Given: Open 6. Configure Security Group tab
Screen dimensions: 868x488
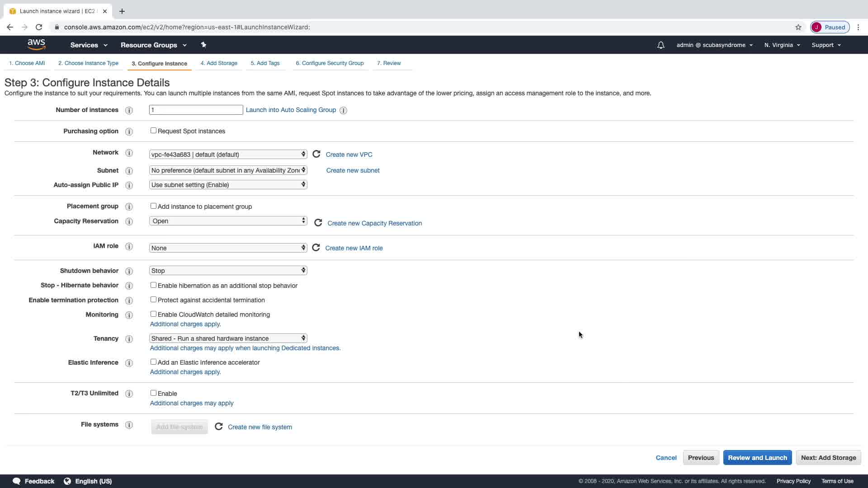Looking at the screenshot, I should point(330,63).
